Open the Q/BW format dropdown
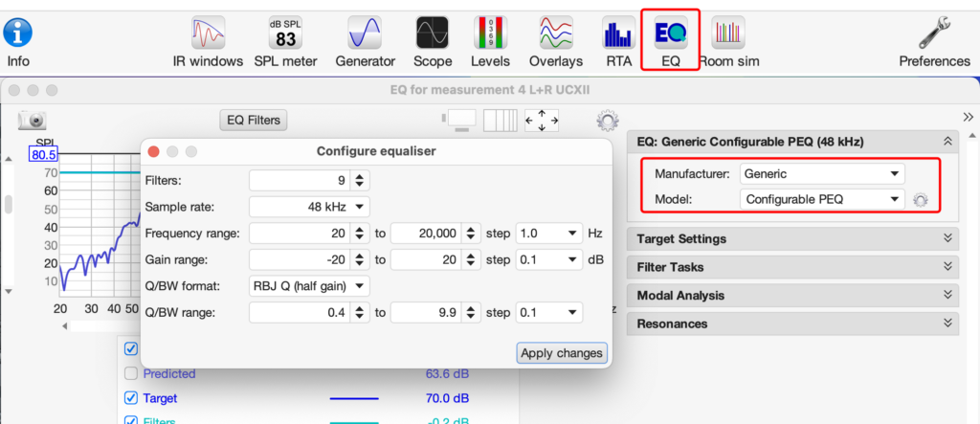The height and width of the screenshot is (424, 980). pyautogui.click(x=309, y=285)
